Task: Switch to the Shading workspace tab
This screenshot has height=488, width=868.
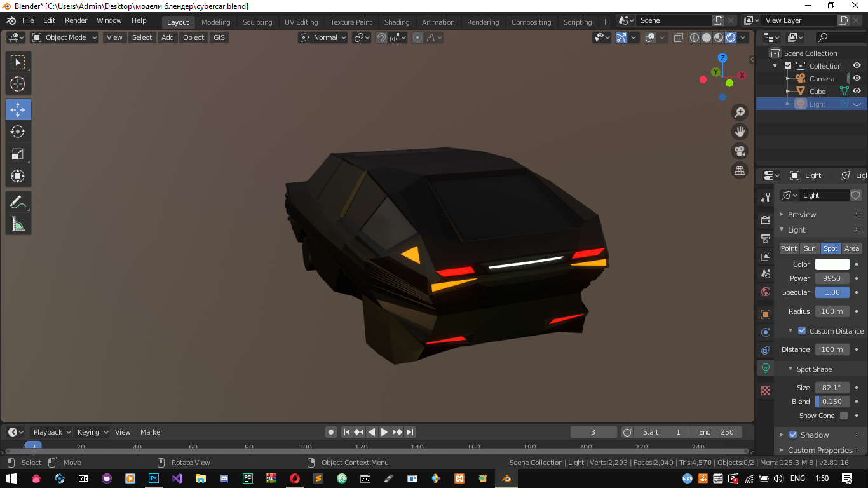Action: [x=397, y=22]
